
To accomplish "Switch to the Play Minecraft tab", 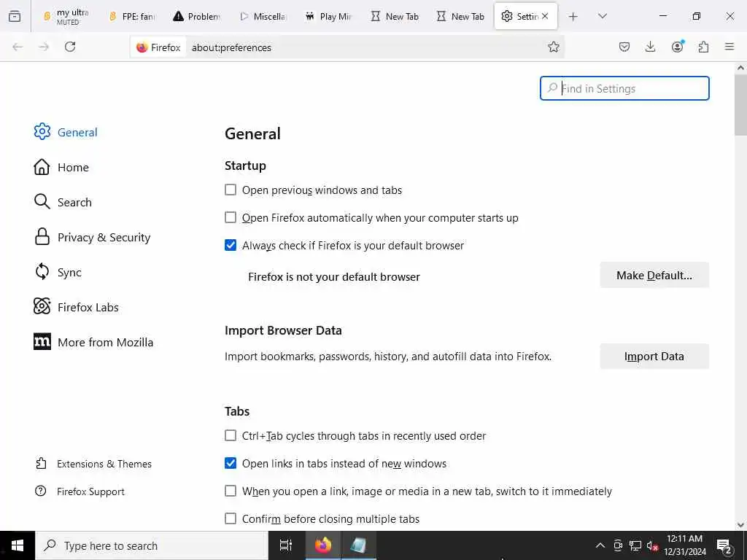I will click(x=328, y=16).
